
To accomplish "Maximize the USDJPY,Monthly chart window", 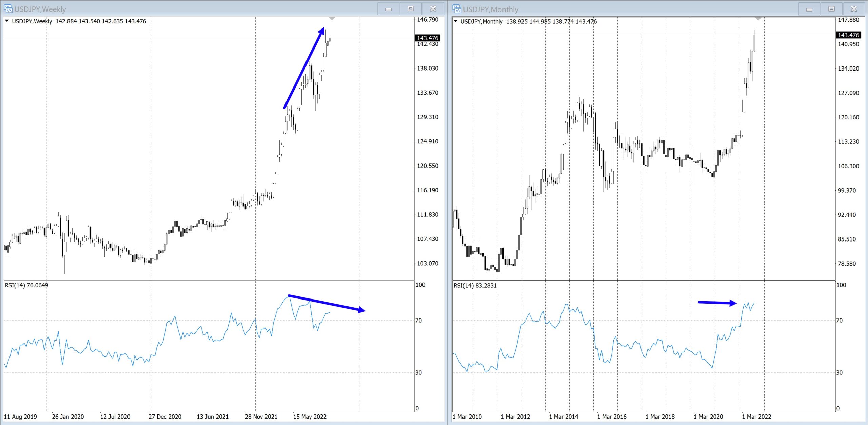I will (831, 9).
